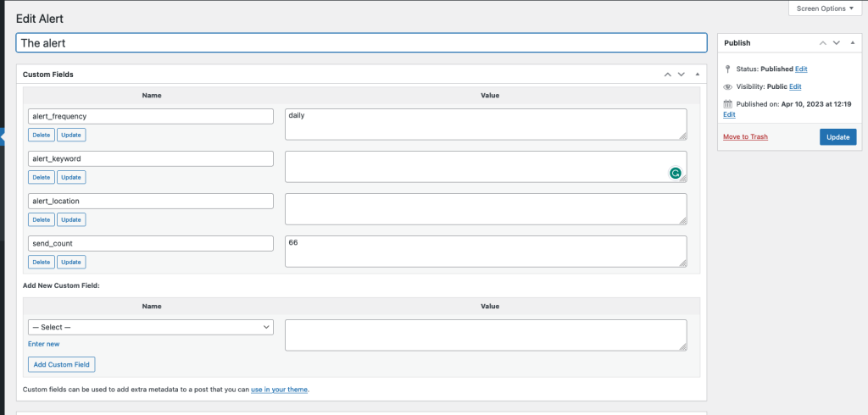Click the visibility eye icon
The height and width of the screenshot is (415, 868).
[x=727, y=87]
